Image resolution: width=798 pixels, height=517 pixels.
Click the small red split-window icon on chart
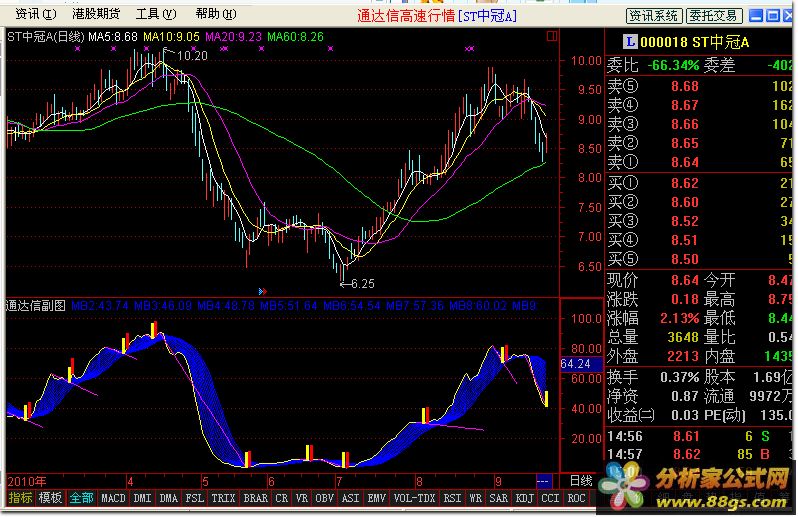pos(552,36)
